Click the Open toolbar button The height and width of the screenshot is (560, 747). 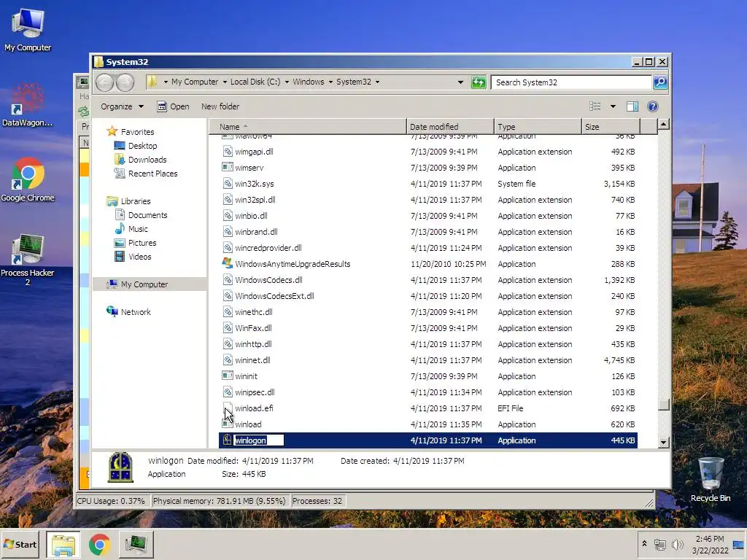173,106
